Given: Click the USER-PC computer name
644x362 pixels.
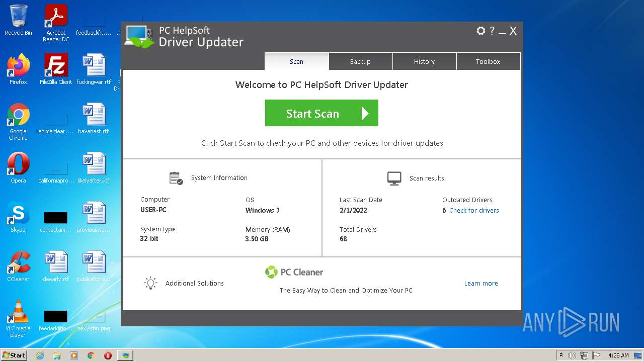Looking at the screenshot, I should click(153, 210).
